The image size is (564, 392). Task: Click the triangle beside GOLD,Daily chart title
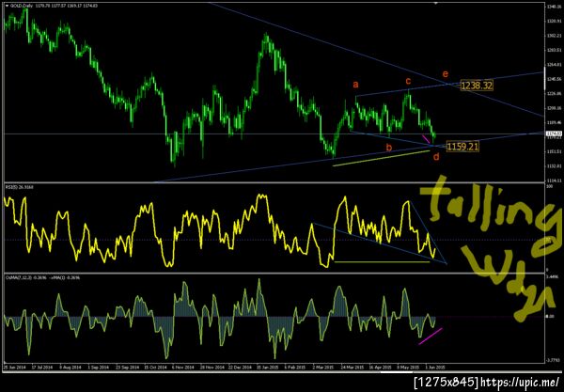click(7, 6)
